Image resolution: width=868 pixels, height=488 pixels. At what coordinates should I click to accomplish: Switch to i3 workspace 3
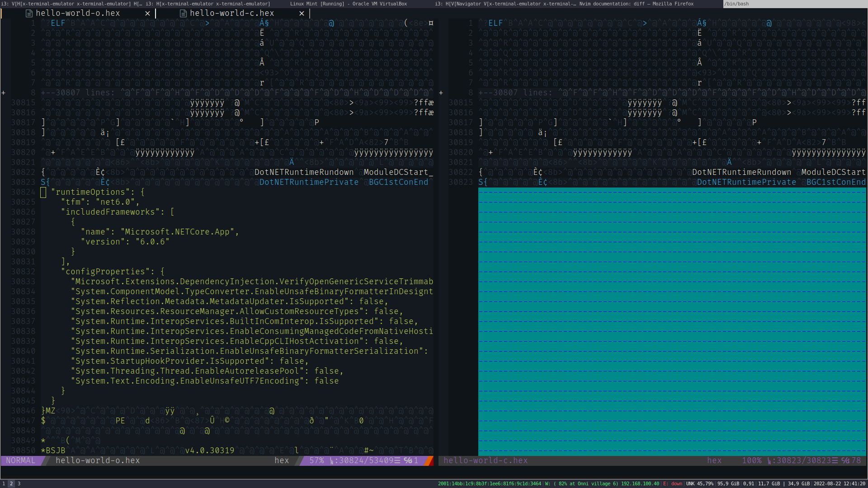coord(19,483)
